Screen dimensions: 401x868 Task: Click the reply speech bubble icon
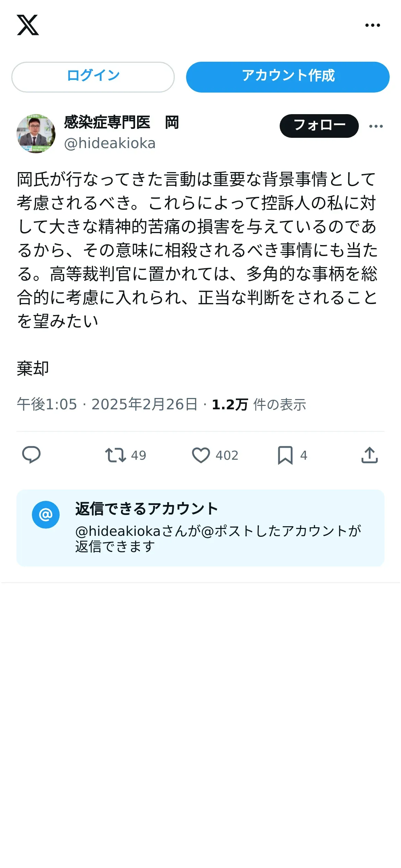click(31, 455)
